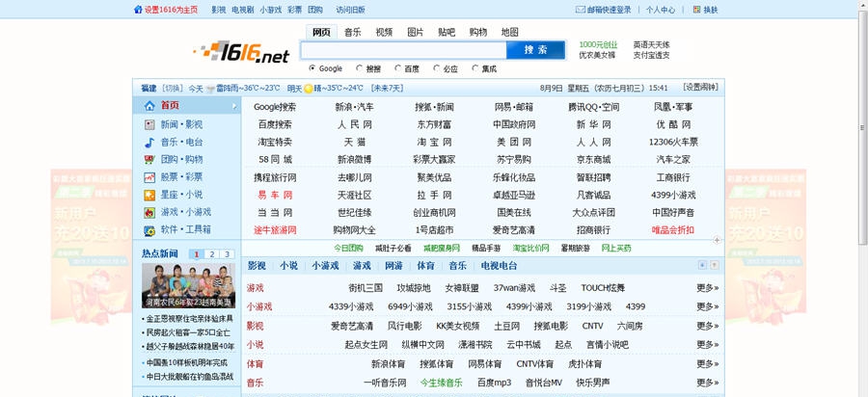Open the 个人中心 link
Image resolution: width=868 pixels, height=397 pixels.
point(661,10)
